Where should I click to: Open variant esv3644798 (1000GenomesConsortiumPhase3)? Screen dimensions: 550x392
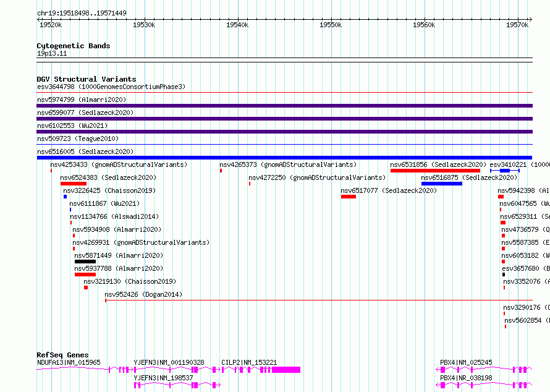[x=111, y=87]
